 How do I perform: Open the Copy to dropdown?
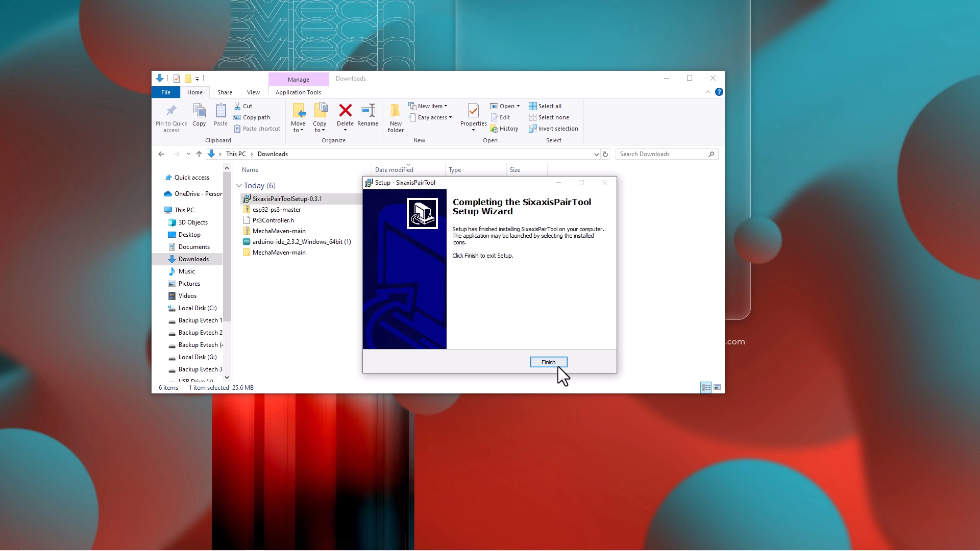[x=320, y=118]
